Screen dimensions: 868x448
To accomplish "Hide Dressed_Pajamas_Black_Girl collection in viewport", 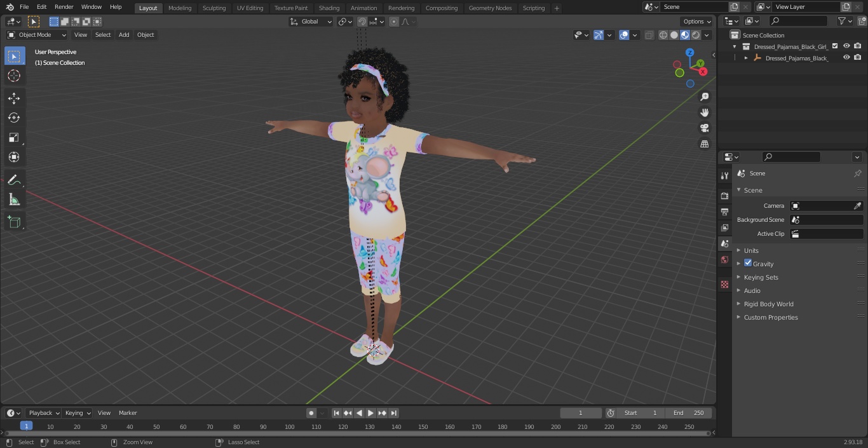I will pyautogui.click(x=846, y=46).
